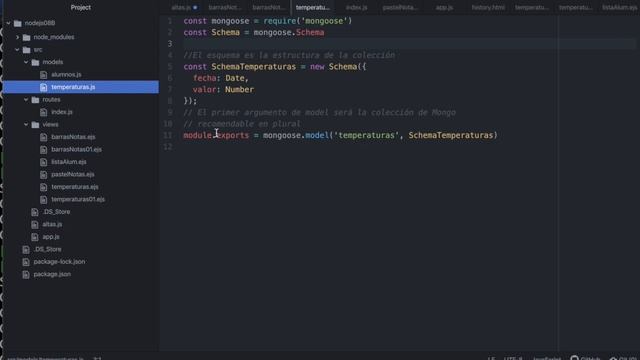Collapse the nodejs088 project root chevron
The width and height of the screenshot is (640, 360).
[8, 23]
